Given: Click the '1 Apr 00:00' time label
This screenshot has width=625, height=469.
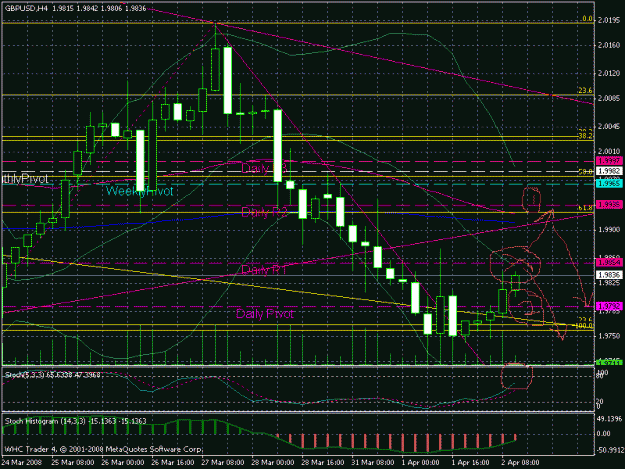Looking at the screenshot, I should tap(421, 463).
